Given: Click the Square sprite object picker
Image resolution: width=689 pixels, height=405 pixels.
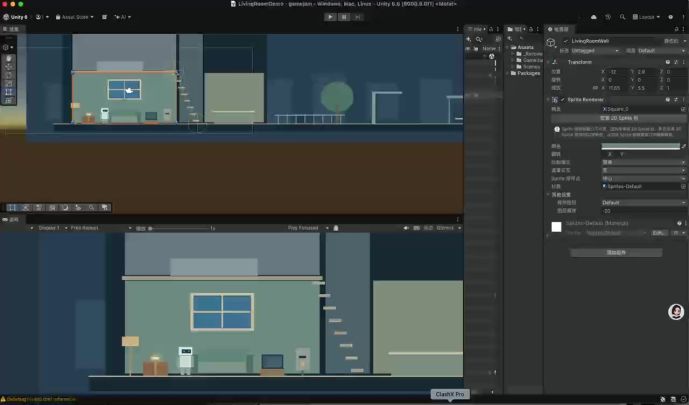Looking at the screenshot, I should coord(683,109).
